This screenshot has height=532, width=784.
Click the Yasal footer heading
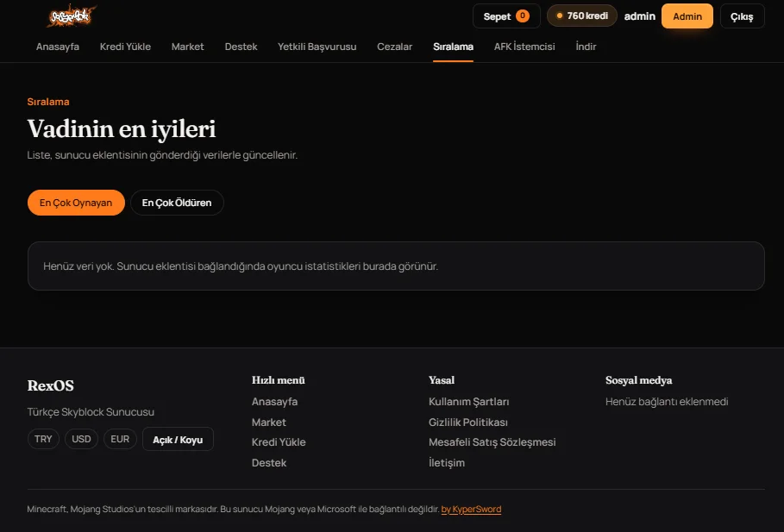pyautogui.click(x=442, y=380)
